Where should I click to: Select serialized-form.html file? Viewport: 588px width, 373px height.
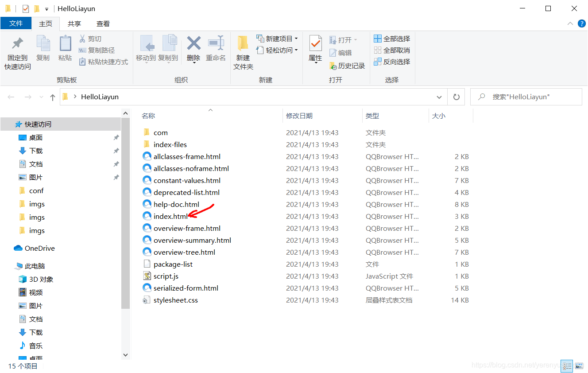(x=186, y=288)
